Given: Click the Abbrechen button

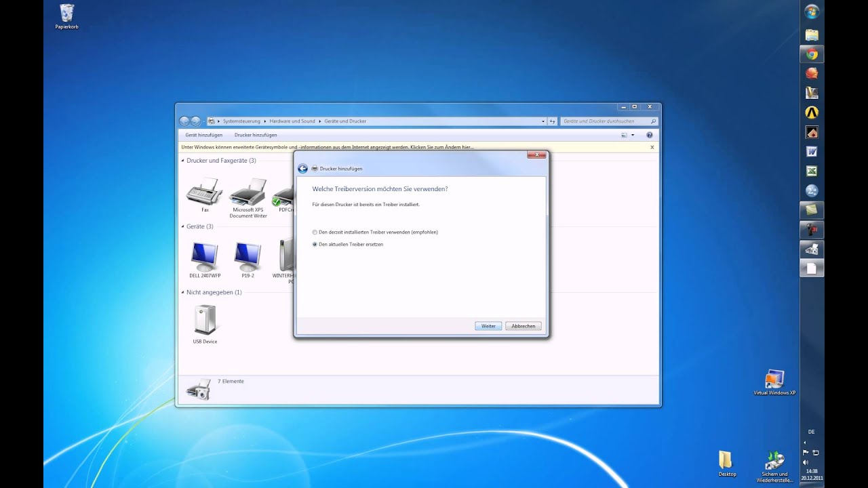Looking at the screenshot, I should 524,326.
